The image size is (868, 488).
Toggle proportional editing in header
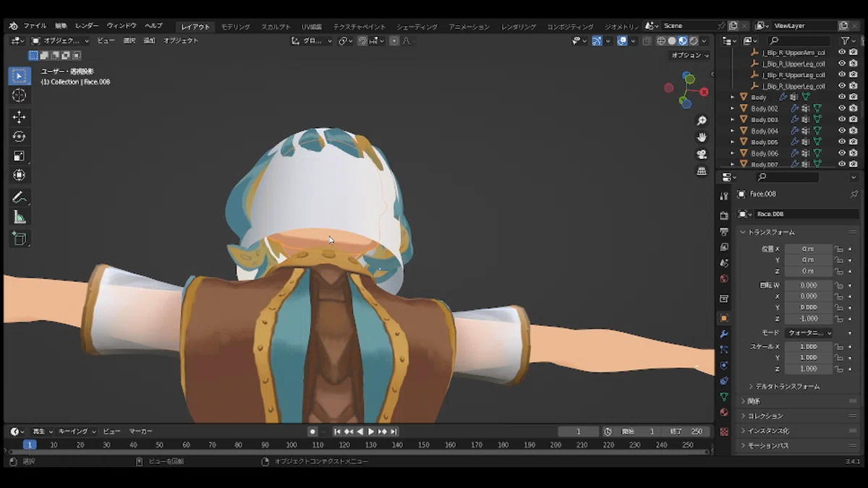tap(394, 41)
